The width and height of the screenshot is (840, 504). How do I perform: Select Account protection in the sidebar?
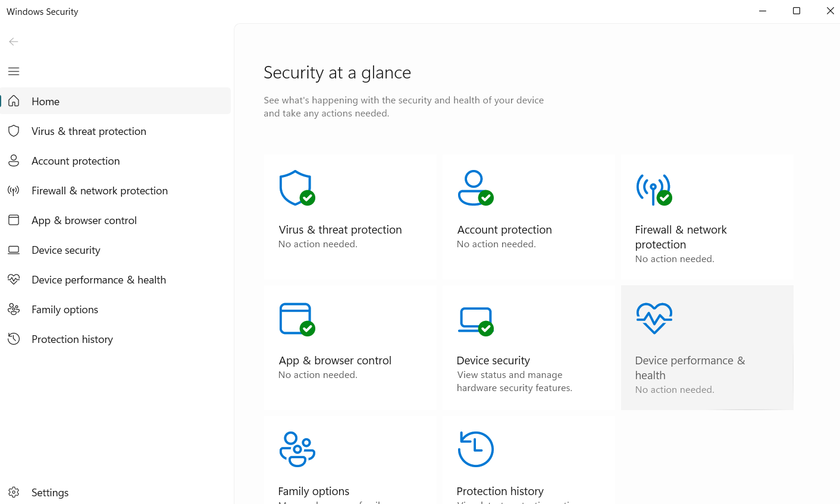76,160
